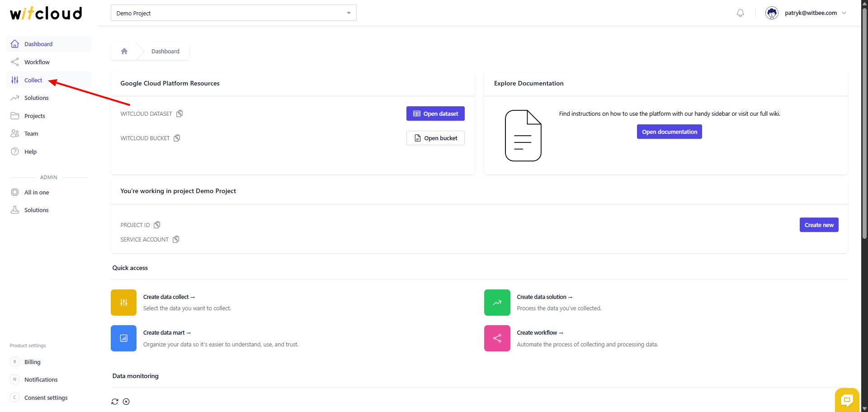Open the Demo Project dropdown

[x=233, y=13]
